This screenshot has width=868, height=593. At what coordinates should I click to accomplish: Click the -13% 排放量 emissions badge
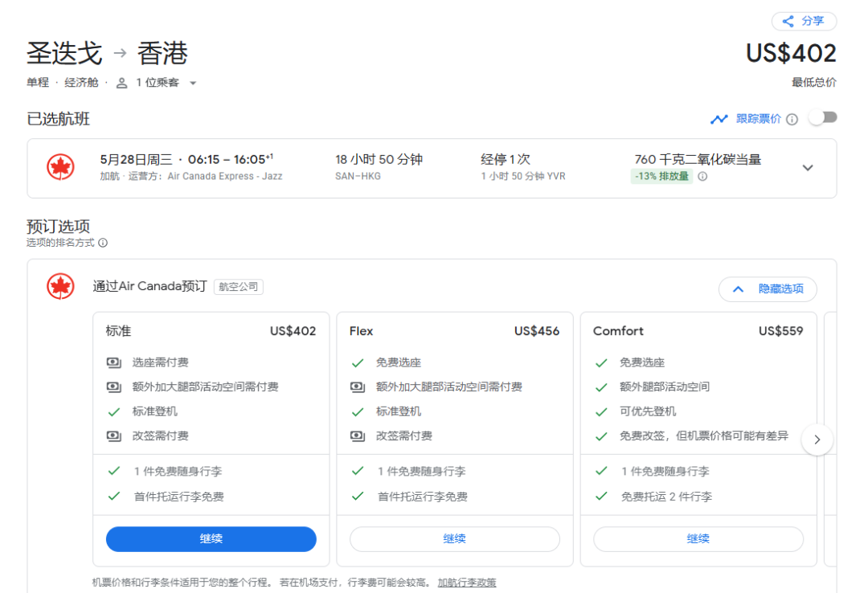pos(661,176)
